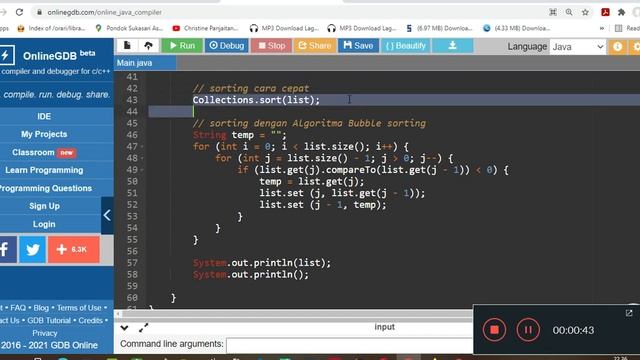Open Index of /orari/libra bookmark
This screenshot has width=640, height=360.
(51, 28)
